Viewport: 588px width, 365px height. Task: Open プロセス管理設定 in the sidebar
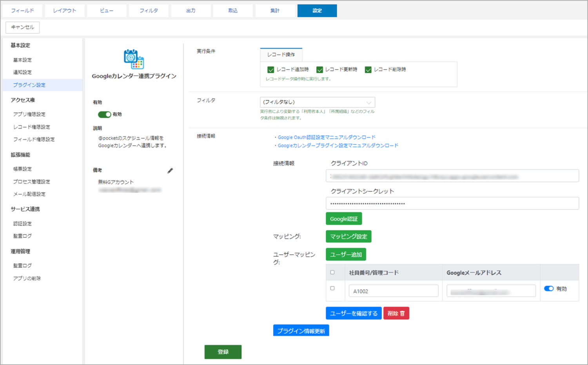31,182
